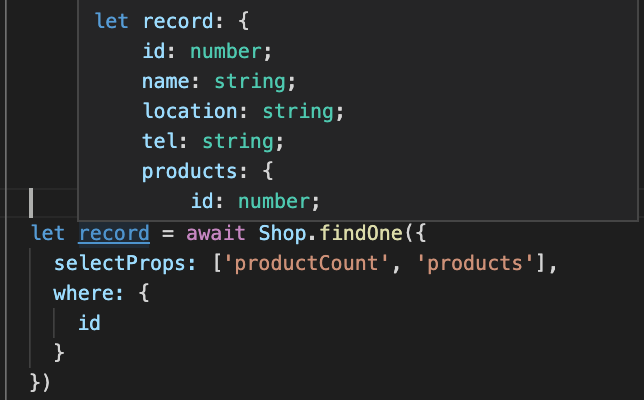Click the where property key
Image resolution: width=644 pixels, height=400 pixels.
pos(82,293)
